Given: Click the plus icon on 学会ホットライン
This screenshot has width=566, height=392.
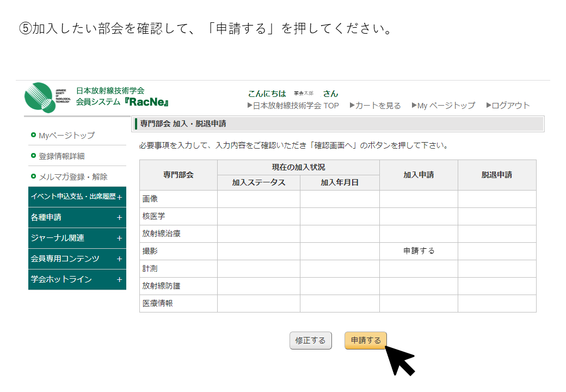Looking at the screenshot, I should [x=119, y=279].
